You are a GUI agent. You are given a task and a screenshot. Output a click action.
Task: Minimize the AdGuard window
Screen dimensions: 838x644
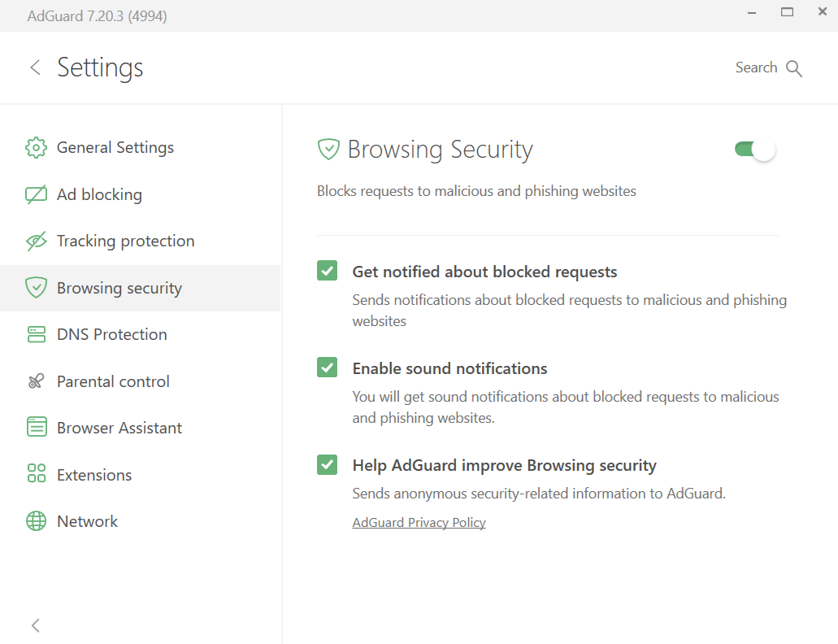point(751,12)
